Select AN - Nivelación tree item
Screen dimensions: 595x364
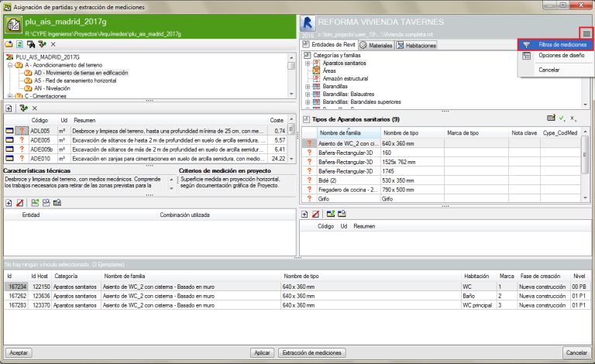tap(52, 88)
